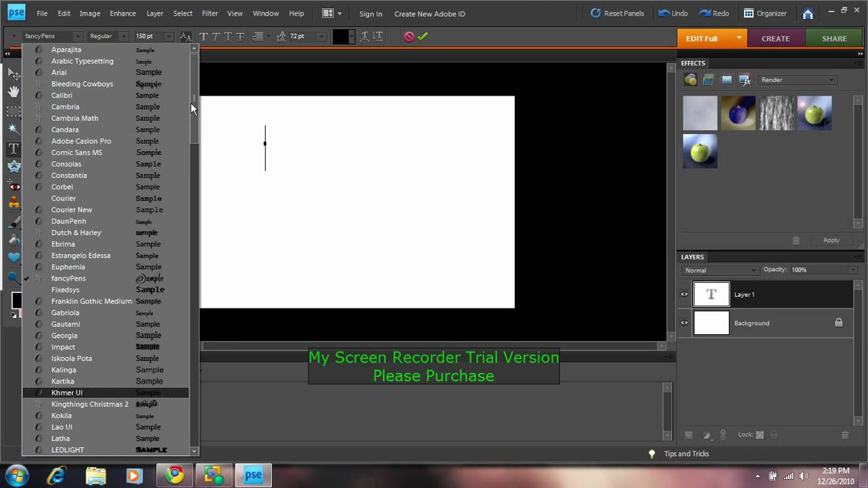Screen dimensions: 868x488
Task: Click the volume icon in system tray
Action: (x=804, y=476)
